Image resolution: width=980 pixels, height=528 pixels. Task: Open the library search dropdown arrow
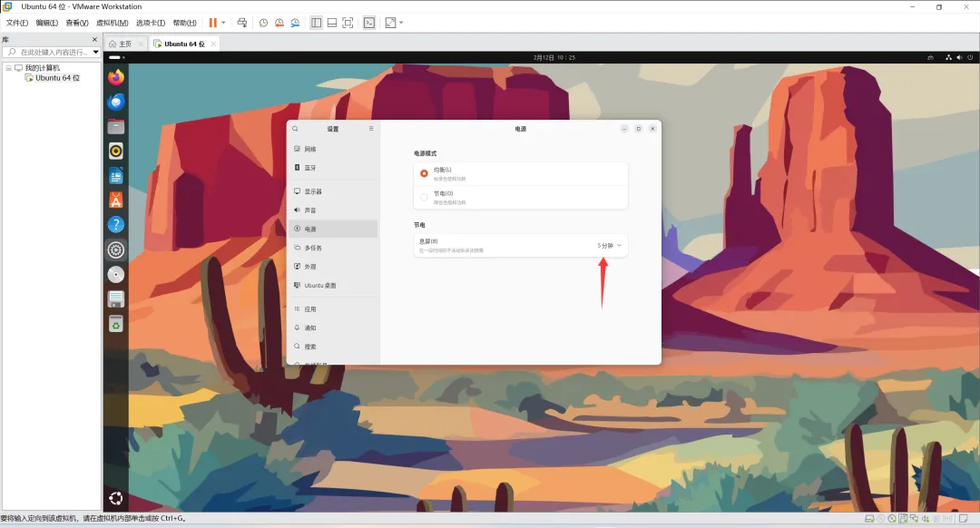point(95,52)
